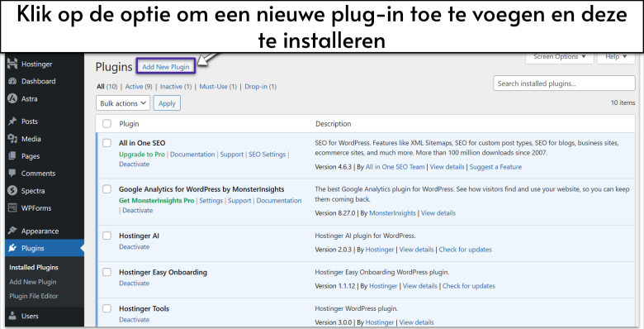Click the Apply bulk action button

pyautogui.click(x=167, y=103)
